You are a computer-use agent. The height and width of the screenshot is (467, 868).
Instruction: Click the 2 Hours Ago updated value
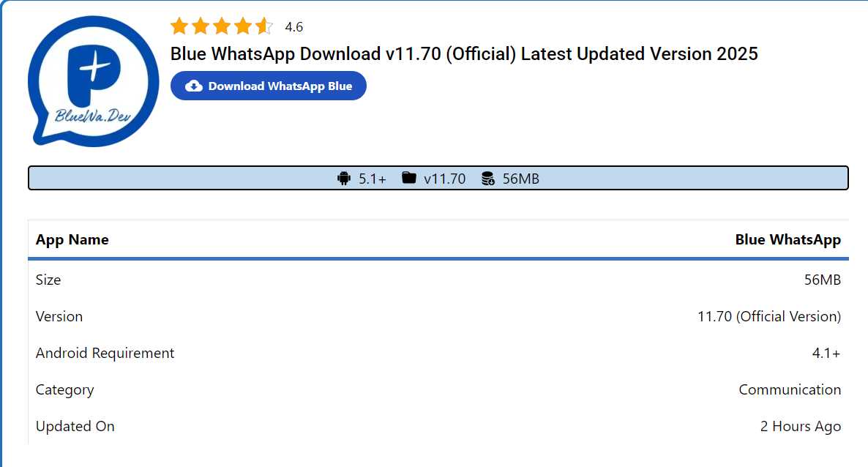tap(801, 426)
